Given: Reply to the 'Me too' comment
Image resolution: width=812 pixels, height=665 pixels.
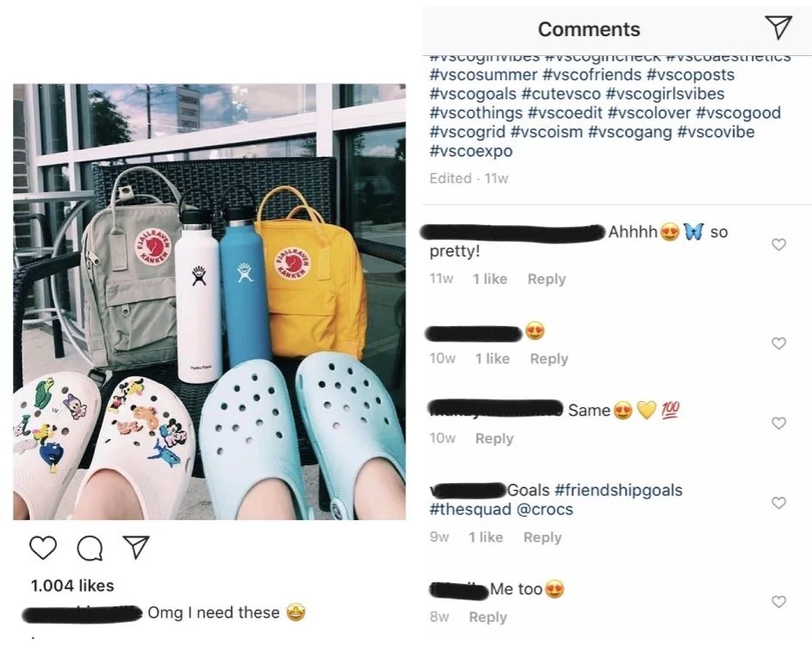Looking at the screenshot, I should pyautogui.click(x=488, y=618).
